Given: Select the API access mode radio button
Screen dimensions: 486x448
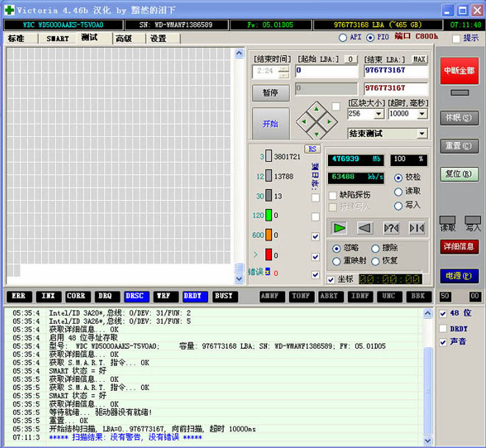Looking at the screenshot, I should click(x=343, y=38).
